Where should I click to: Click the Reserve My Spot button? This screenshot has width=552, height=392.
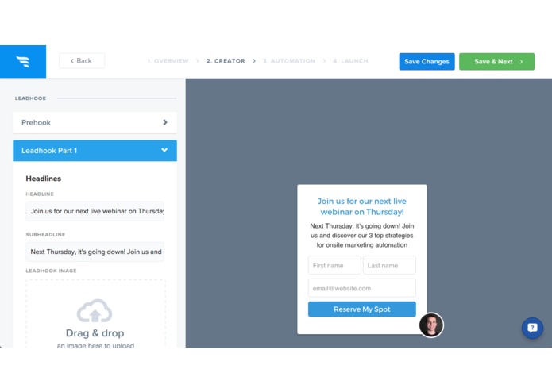point(362,309)
